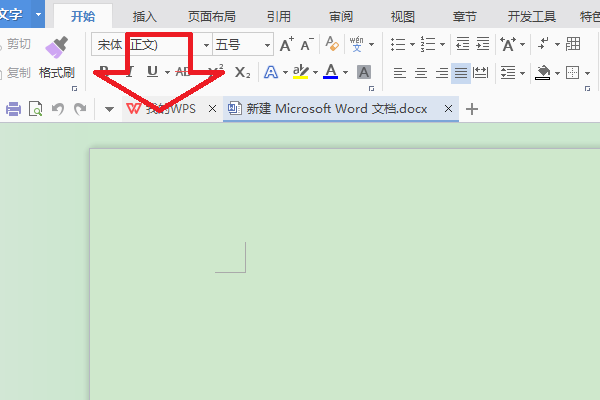Switch to the 引用 tab
600x400 pixels.
pos(279,16)
